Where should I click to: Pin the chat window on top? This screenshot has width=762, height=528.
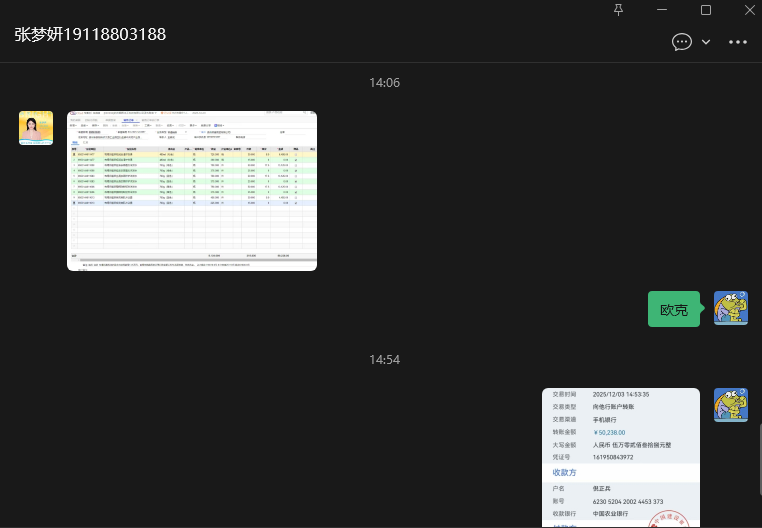pyautogui.click(x=618, y=10)
